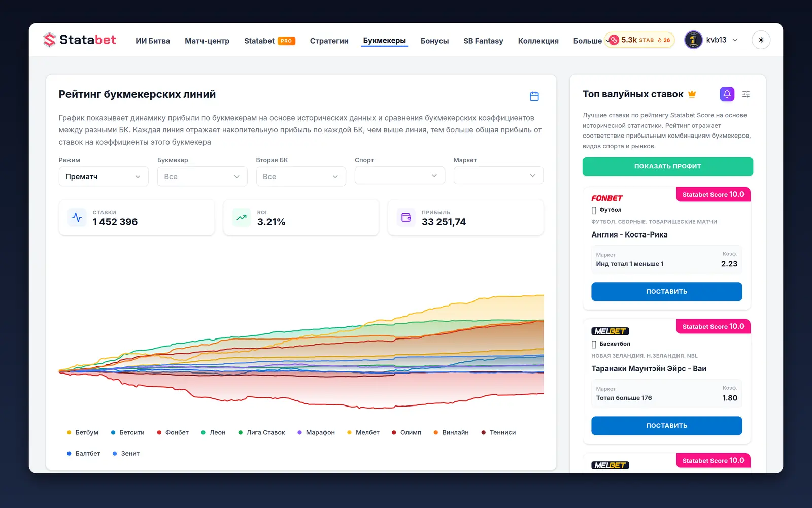This screenshot has height=508, width=812.
Task: Click Statabet Score badge on Таранаки card
Action: click(x=713, y=326)
